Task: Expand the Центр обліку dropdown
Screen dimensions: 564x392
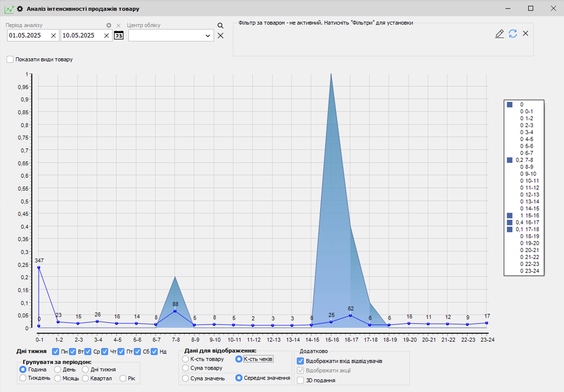Action: point(208,36)
